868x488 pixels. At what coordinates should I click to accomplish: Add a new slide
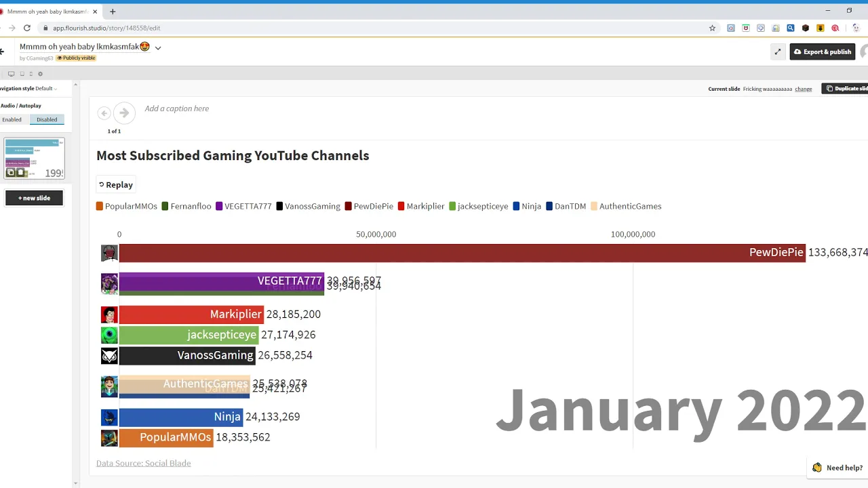pos(34,198)
